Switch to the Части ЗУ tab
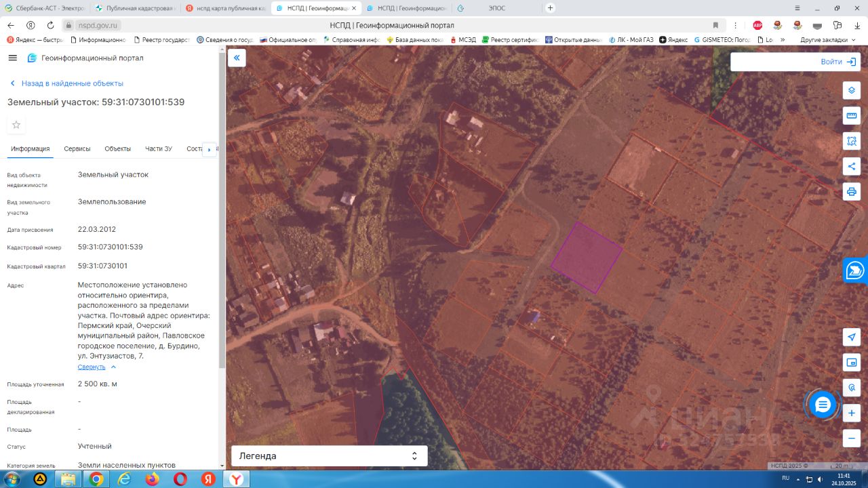 click(x=159, y=149)
